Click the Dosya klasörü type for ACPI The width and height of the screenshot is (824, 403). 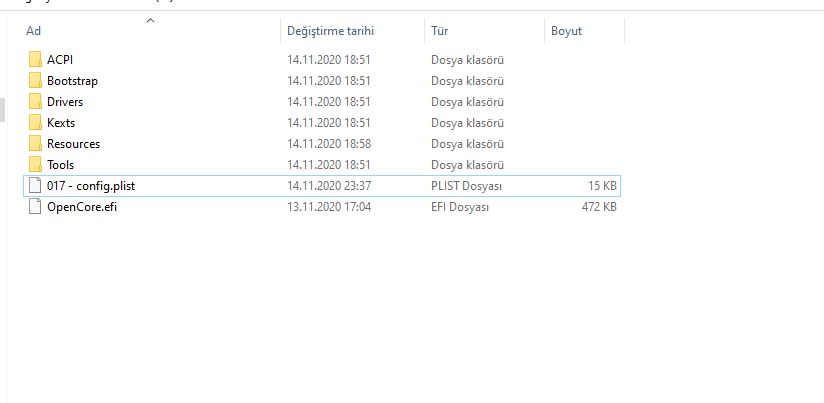(468, 60)
